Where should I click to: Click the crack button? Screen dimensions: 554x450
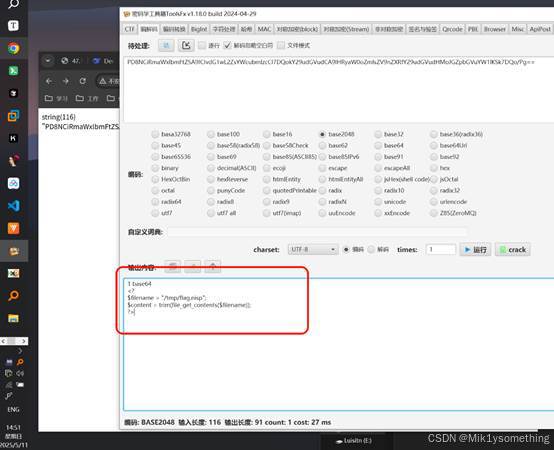tap(513, 250)
